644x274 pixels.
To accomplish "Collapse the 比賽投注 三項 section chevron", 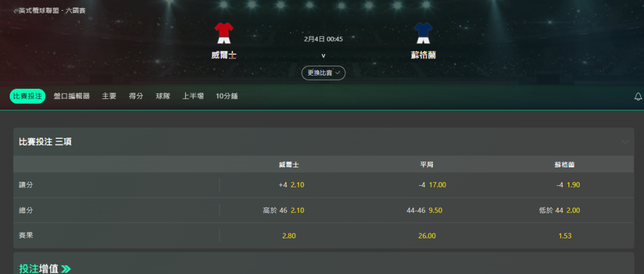I will click(625, 142).
